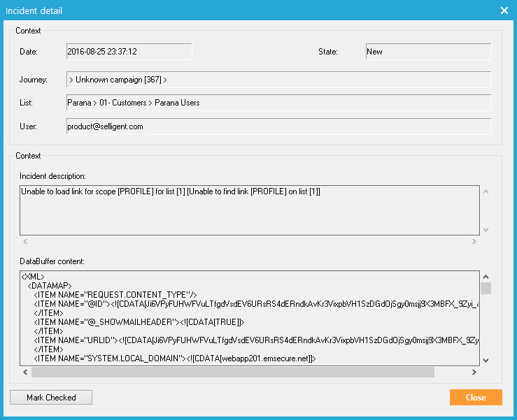Click the Incident description scroll up arrow
The width and height of the screenshot is (517, 420).
486,191
